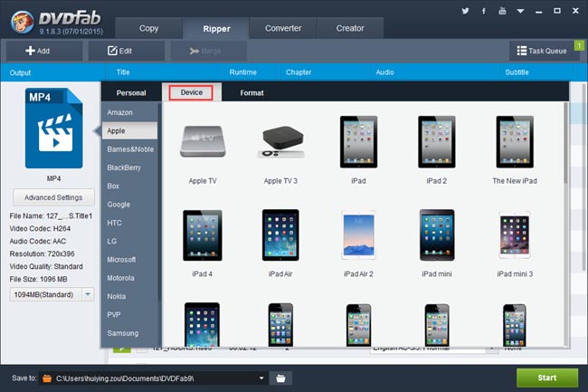Click the YouTube icon in title bar
The width and height of the screenshot is (588, 392).
pos(502,11)
